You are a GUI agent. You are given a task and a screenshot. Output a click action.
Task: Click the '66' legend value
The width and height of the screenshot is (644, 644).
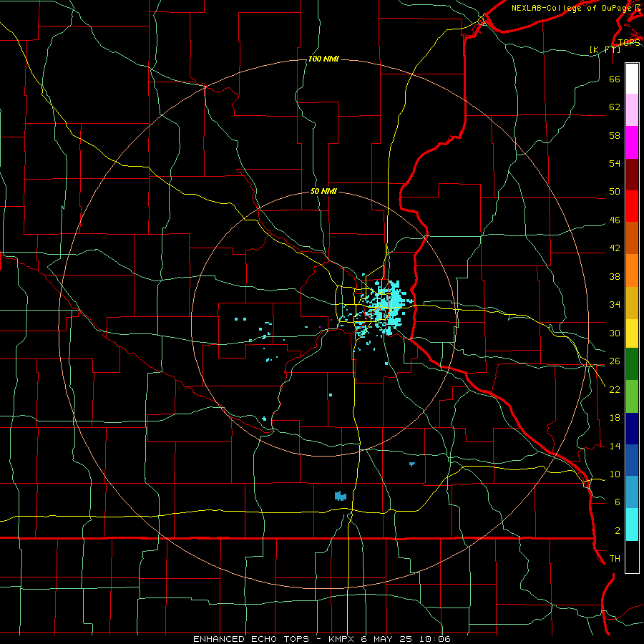click(x=615, y=79)
